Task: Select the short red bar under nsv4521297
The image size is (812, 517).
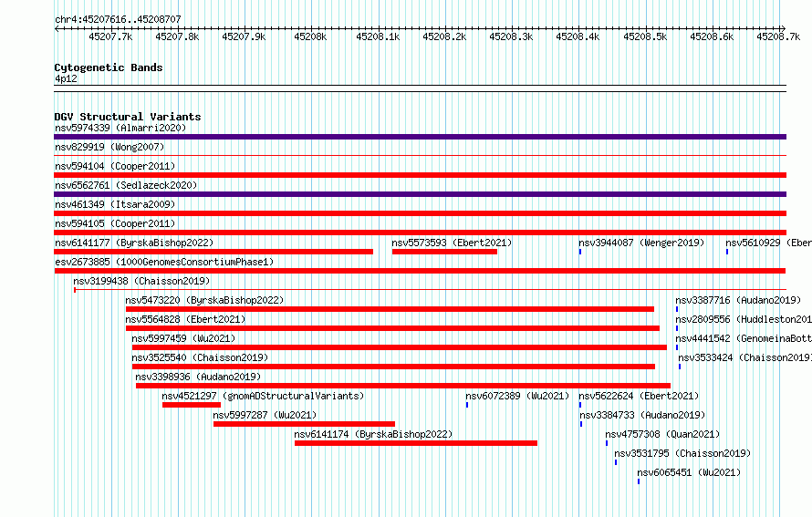Action: (x=192, y=405)
